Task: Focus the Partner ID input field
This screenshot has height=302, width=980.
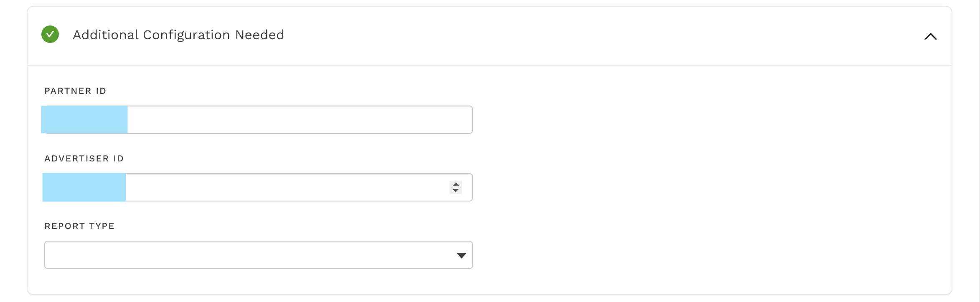Action: point(292,120)
